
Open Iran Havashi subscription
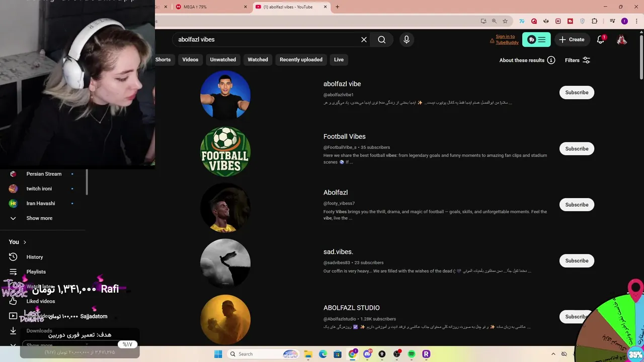point(41,204)
